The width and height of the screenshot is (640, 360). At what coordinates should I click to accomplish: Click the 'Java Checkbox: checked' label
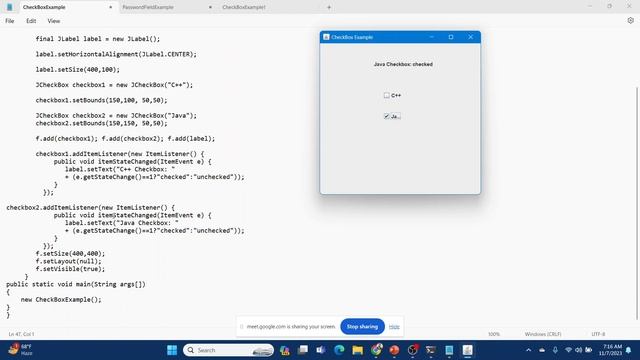point(403,64)
